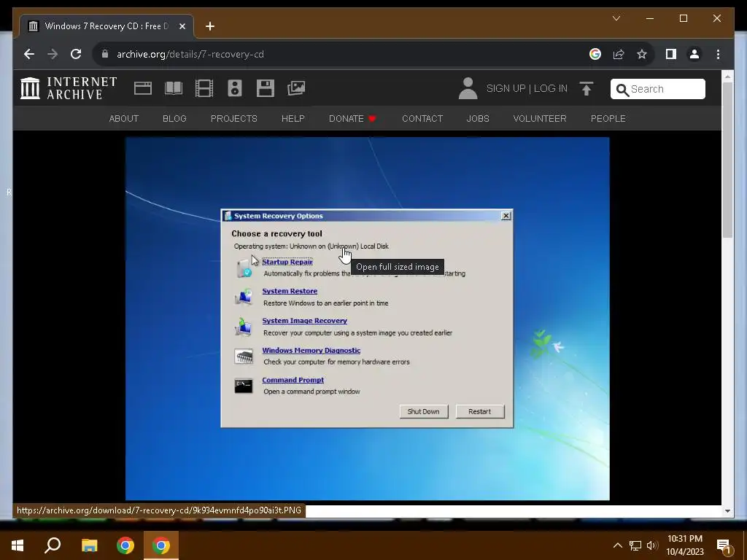Screen dimensions: 747x560
Task: Toggle the browser side panel icon
Action: coord(671,54)
